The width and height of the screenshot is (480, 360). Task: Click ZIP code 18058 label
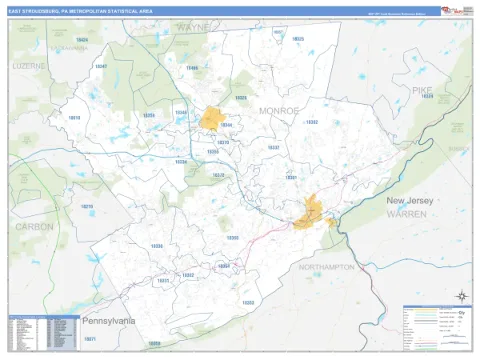pos(154,343)
